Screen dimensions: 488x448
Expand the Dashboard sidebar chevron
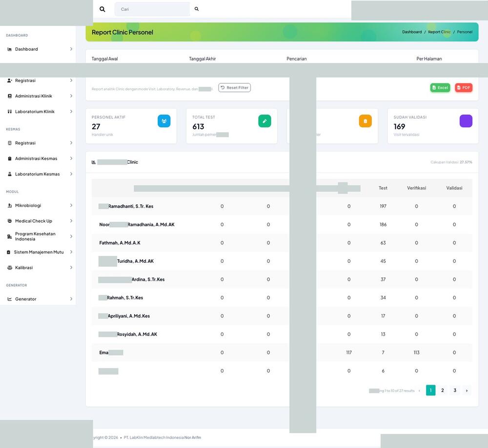click(x=71, y=49)
